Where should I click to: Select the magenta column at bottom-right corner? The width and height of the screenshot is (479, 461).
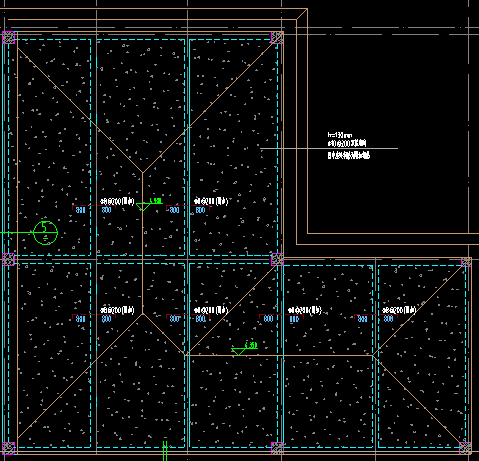point(465,448)
